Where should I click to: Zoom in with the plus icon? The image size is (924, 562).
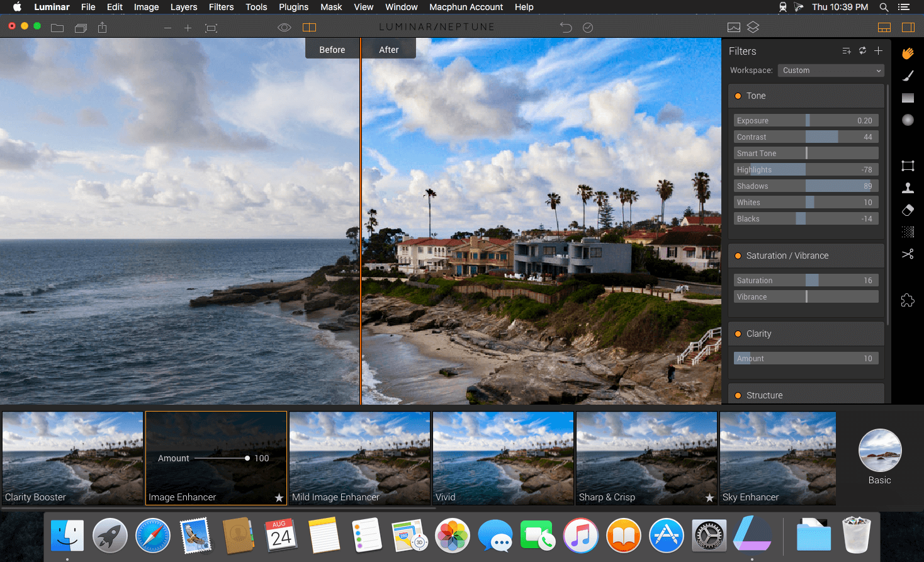click(x=188, y=28)
